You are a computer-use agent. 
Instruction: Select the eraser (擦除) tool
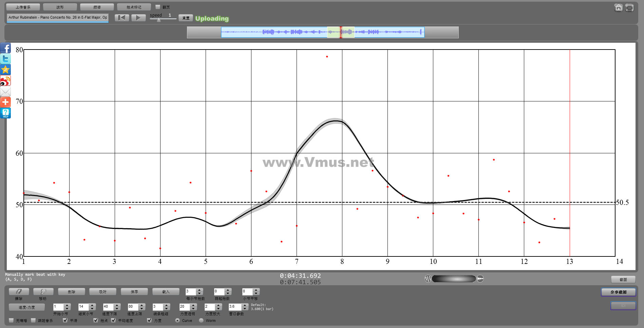pos(19,291)
